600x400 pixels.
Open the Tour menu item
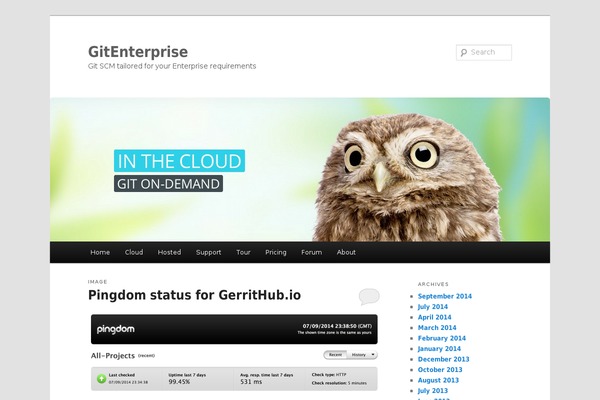243,252
